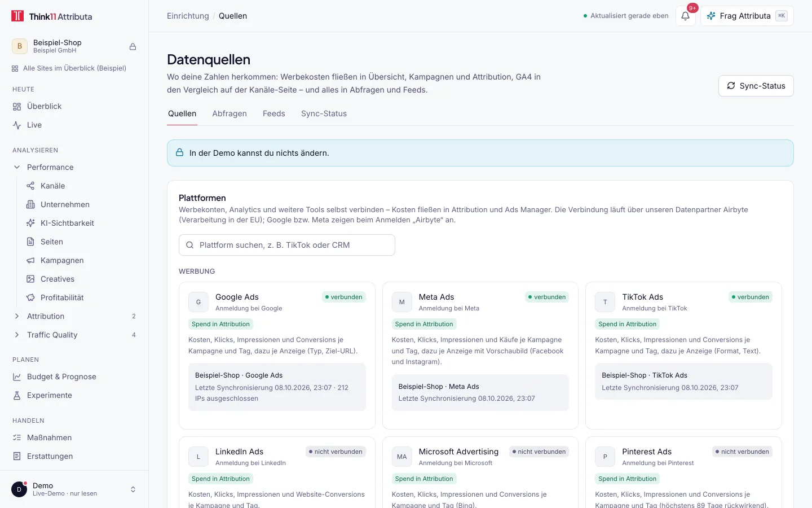Expand the Traffic Quality section
This screenshot has width=812, height=508.
point(17,335)
